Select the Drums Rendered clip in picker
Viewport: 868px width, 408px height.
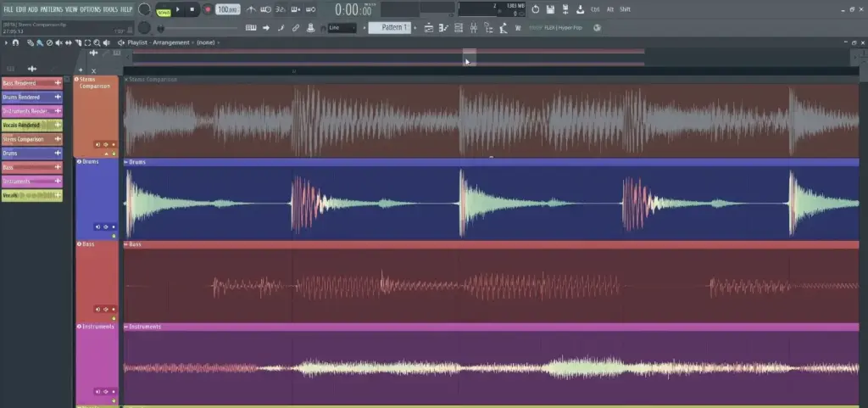tap(32, 97)
